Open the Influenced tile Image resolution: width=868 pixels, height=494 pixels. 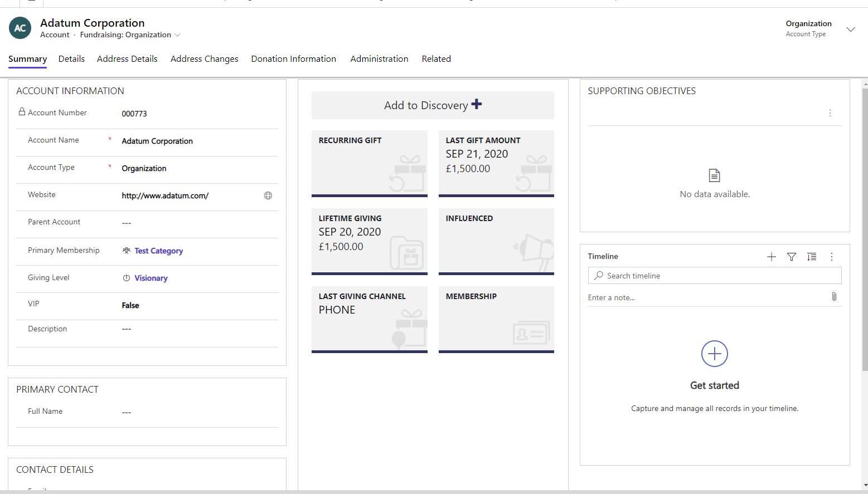tap(496, 242)
